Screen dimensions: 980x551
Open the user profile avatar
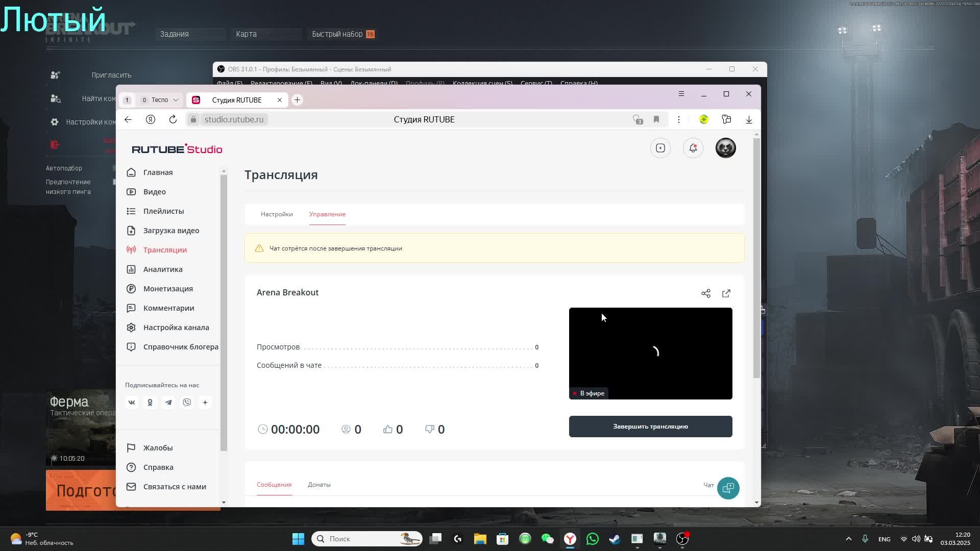(725, 148)
